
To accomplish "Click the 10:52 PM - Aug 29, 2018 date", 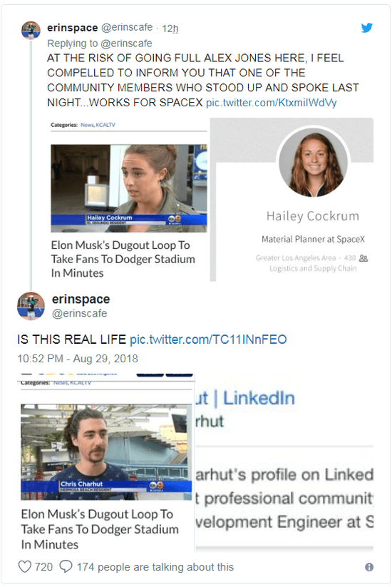I will [78, 359].
